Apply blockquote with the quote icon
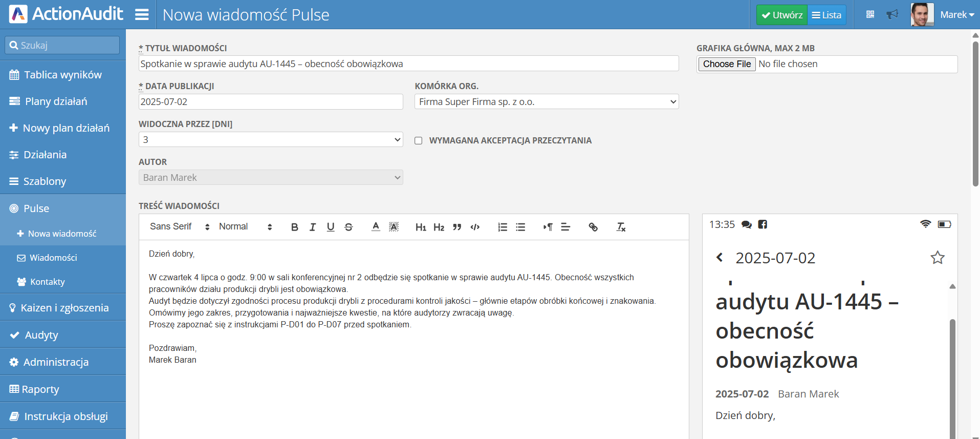 (x=457, y=227)
